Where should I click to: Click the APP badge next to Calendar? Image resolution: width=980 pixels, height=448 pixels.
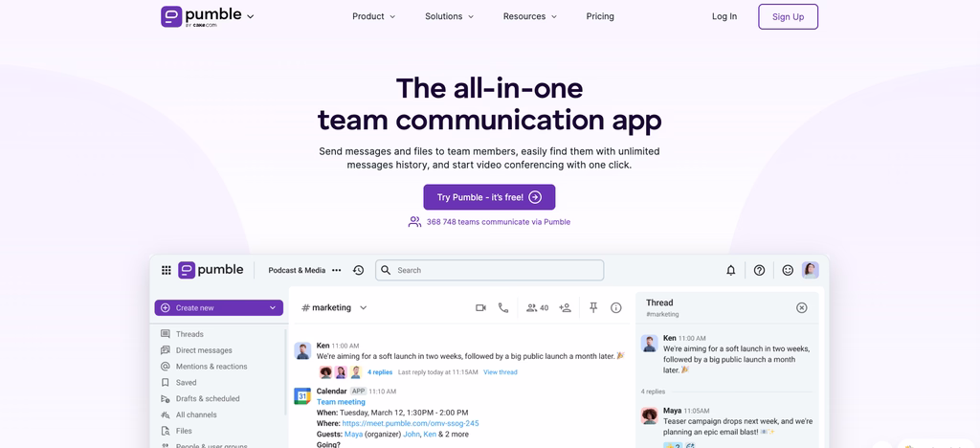point(358,392)
